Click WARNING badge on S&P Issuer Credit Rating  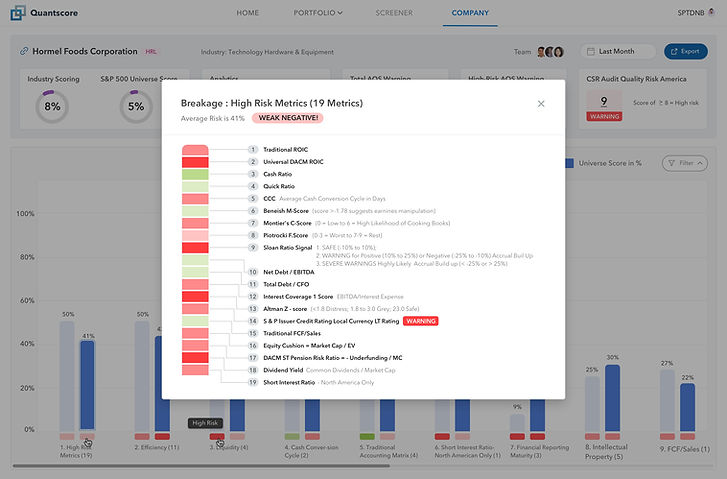point(421,321)
